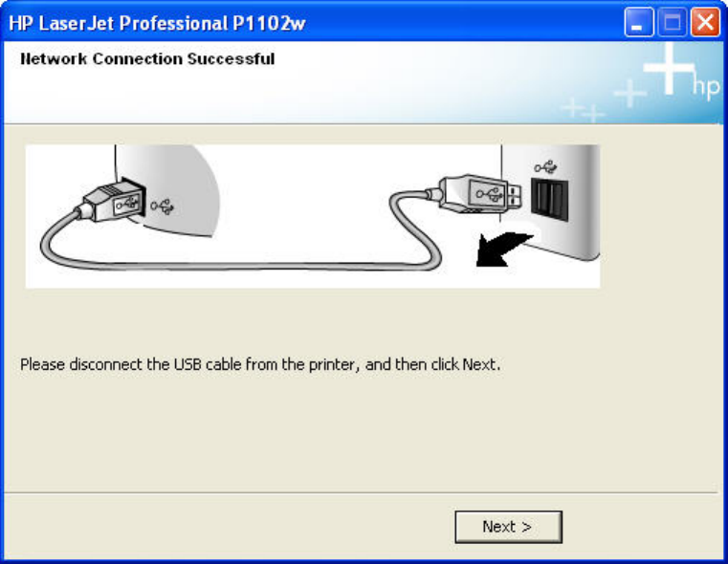Click the Next > button
The width and height of the screenshot is (728, 564).
pyautogui.click(x=508, y=527)
